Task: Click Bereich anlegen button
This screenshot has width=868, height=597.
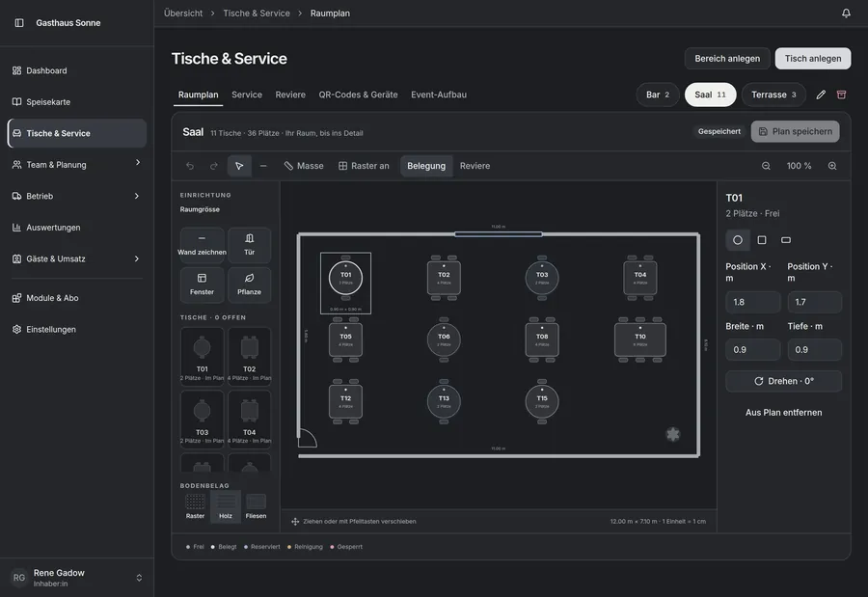Action: coord(727,58)
